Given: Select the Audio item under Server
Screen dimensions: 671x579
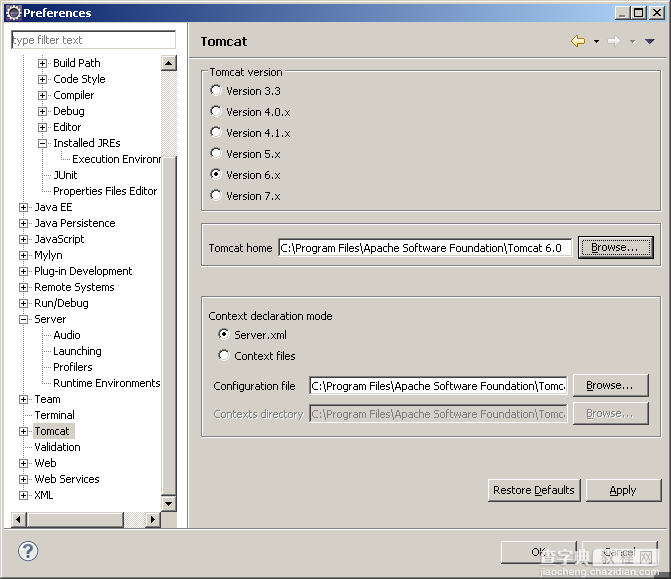Looking at the screenshot, I should click(67, 335).
